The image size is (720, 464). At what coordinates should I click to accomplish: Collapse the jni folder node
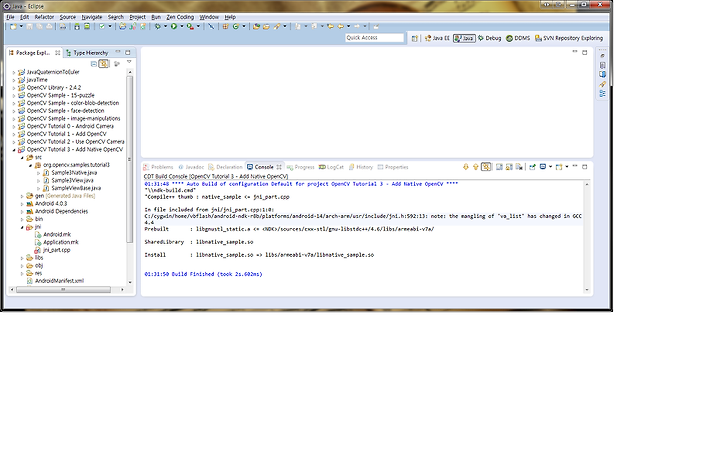click(22, 227)
